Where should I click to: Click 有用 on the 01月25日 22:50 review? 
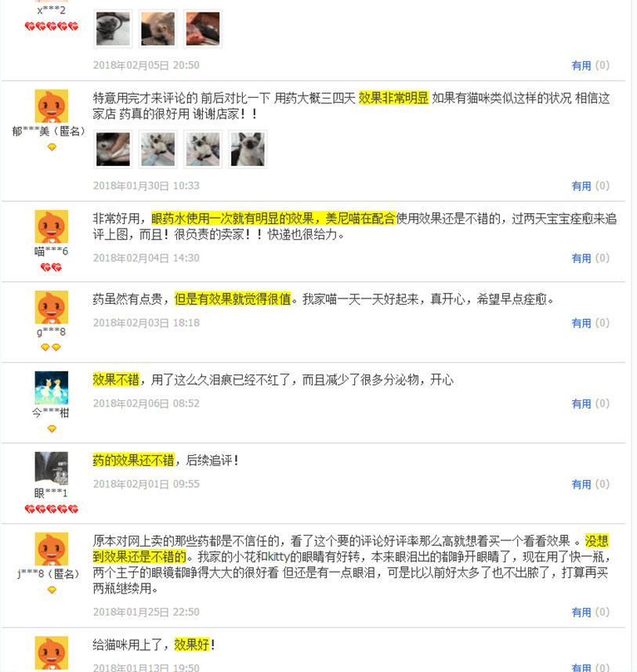tap(581, 612)
